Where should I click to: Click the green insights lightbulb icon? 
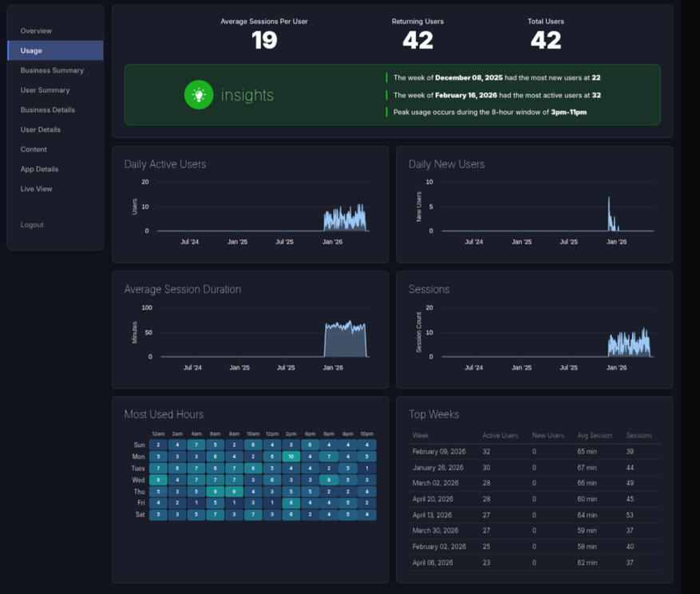point(199,95)
